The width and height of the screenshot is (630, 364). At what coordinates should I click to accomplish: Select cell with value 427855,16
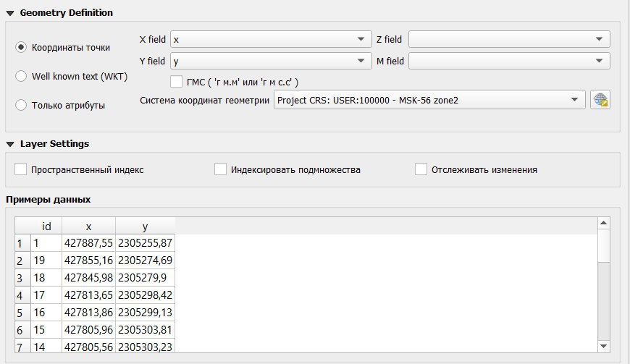[x=88, y=261]
